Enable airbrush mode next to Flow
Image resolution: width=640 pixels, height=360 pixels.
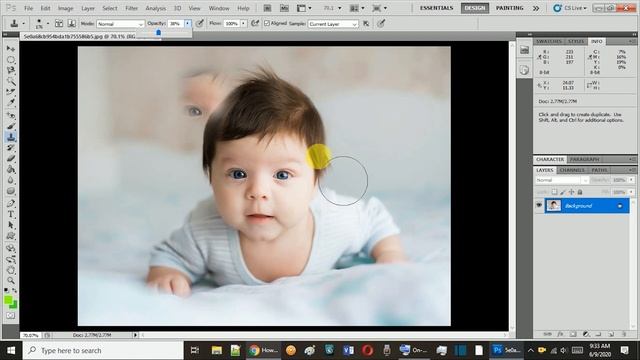coord(255,23)
